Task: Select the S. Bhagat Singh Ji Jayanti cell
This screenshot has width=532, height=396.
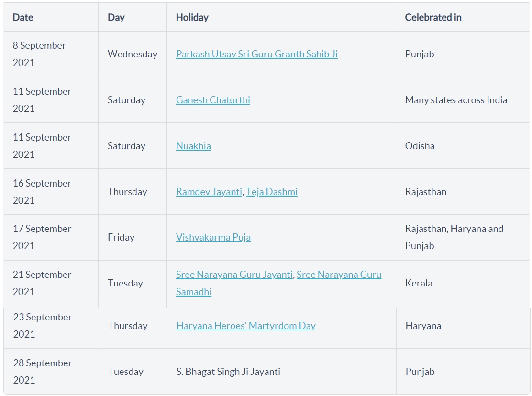Action: (228, 372)
